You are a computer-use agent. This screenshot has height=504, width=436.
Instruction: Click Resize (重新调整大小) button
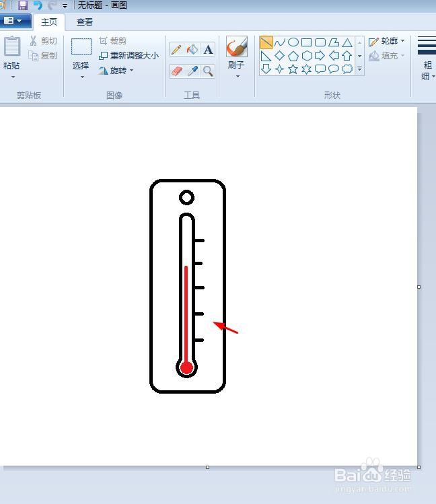click(x=129, y=56)
